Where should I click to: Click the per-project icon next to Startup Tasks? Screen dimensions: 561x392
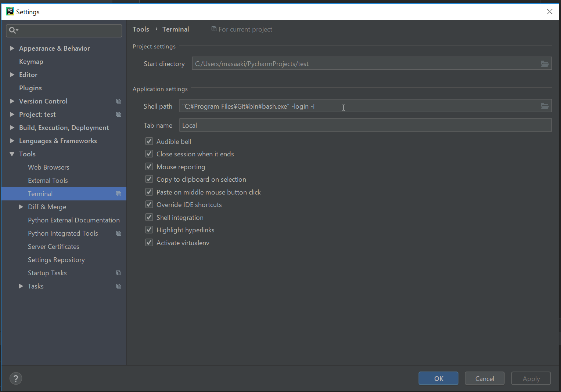(118, 273)
